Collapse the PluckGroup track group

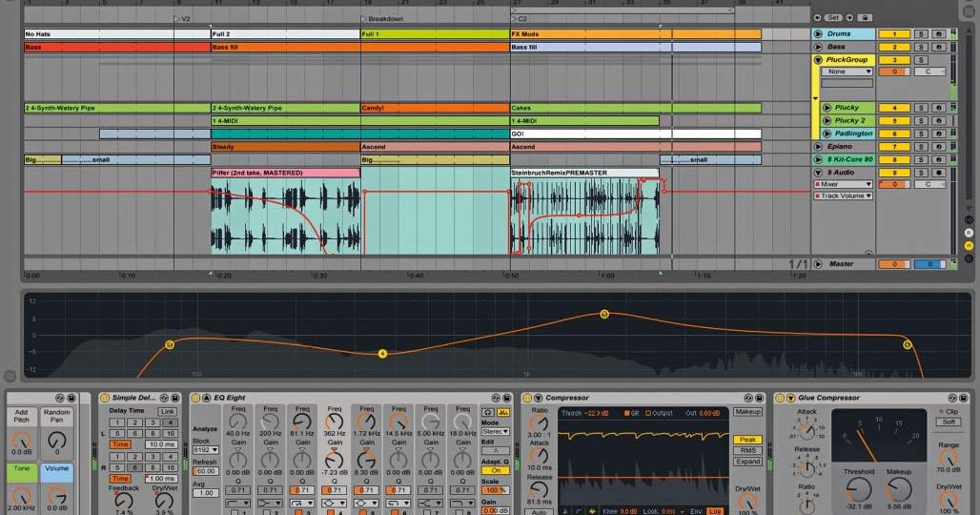pyautogui.click(x=818, y=60)
